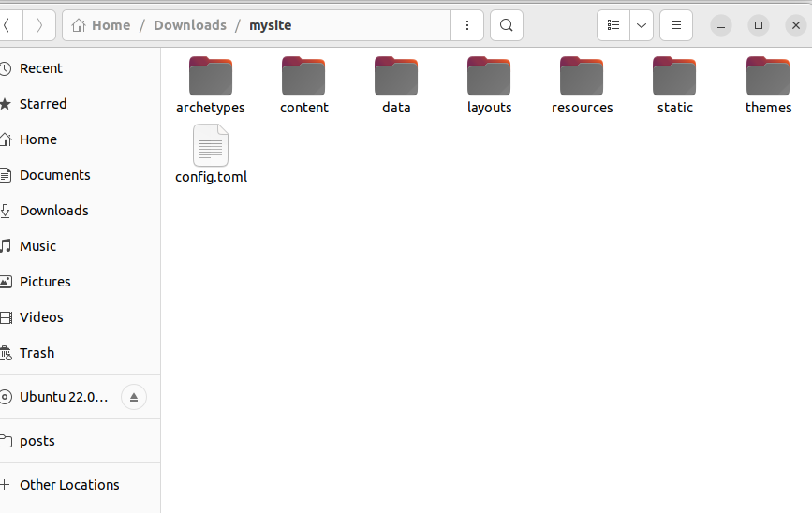Select the content folder icon

coord(303,76)
